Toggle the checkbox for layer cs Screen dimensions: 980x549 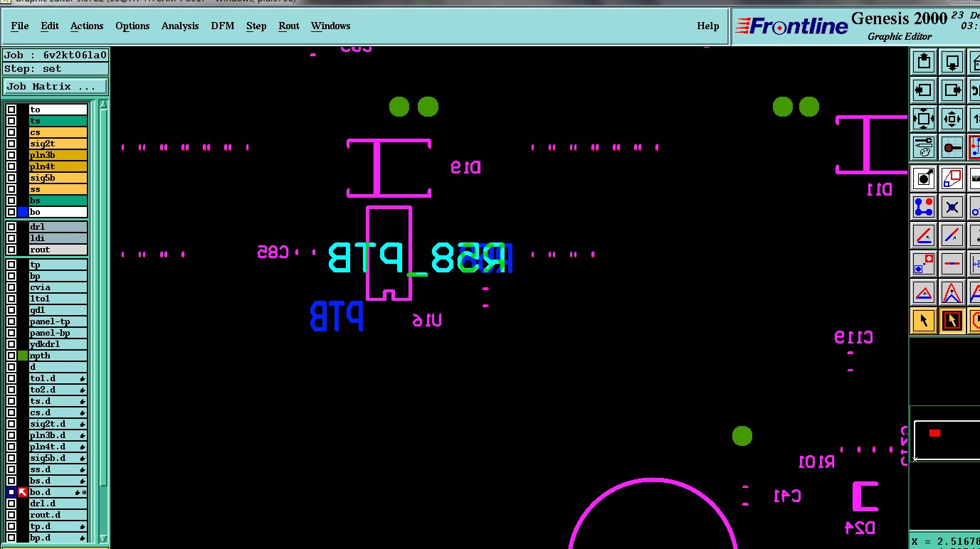11,132
